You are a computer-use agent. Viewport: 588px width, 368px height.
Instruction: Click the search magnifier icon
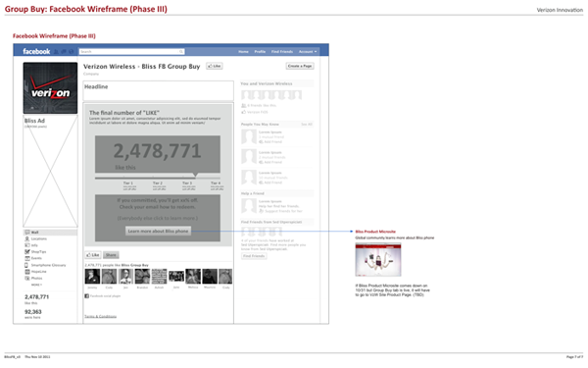pyautogui.click(x=180, y=51)
